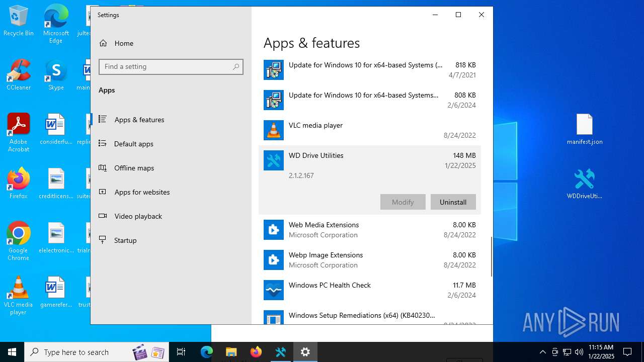The width and height of the screenshot is (644, 362).
Task: Click the search magnifier in Find a setting
Action: pos(236,66)
